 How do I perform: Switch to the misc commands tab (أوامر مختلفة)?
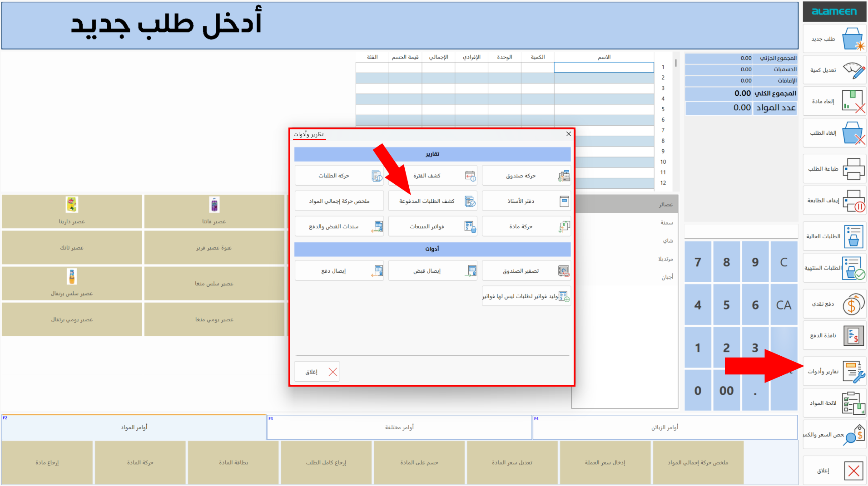[x=399, y=427]
